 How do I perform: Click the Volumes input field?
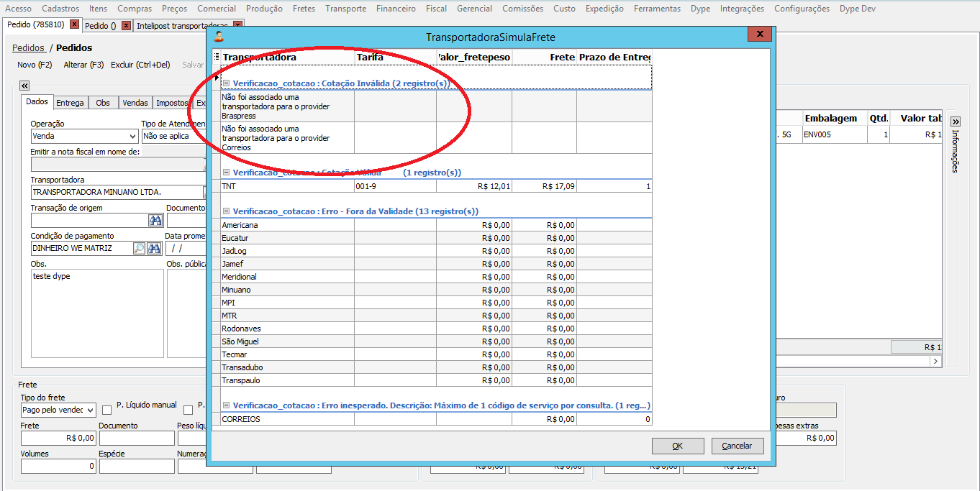58,466
